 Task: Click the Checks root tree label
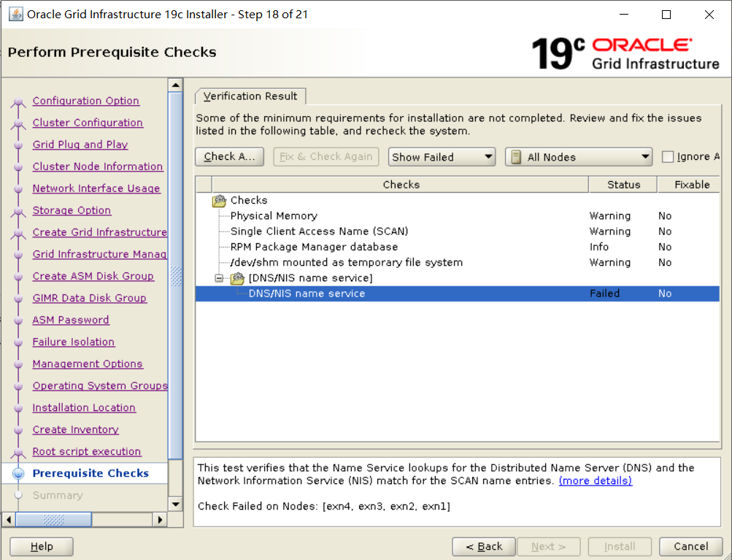point(249,200)
